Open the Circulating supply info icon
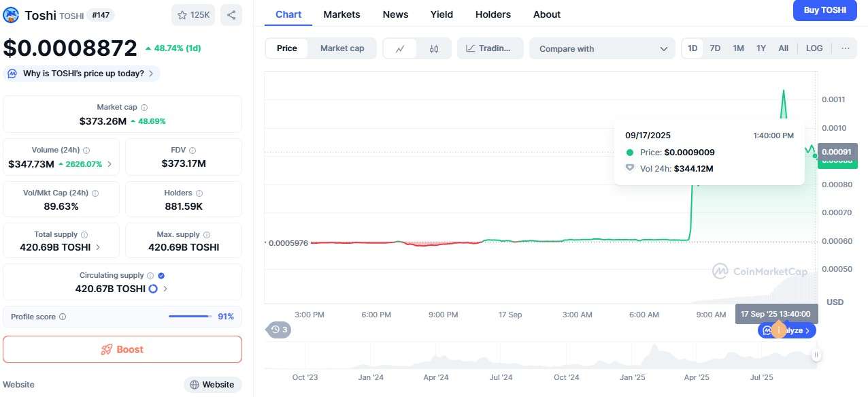Viewport: 868px width, 397px height. (x=151, y=276)
